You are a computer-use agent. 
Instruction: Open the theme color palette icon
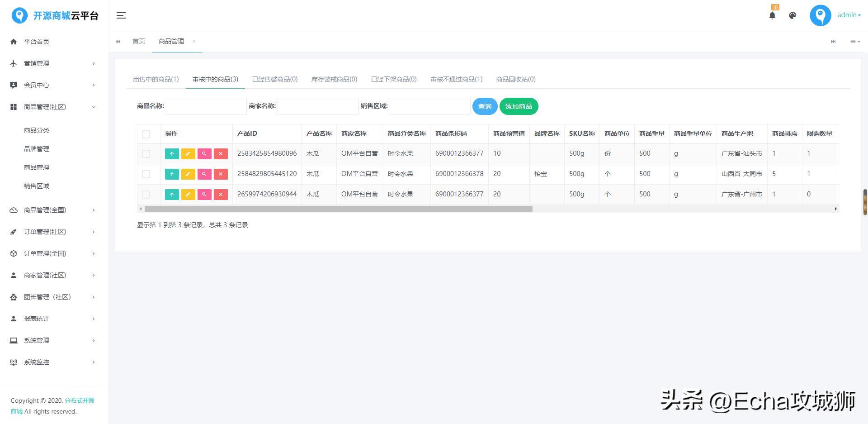(x=792, y=15)
